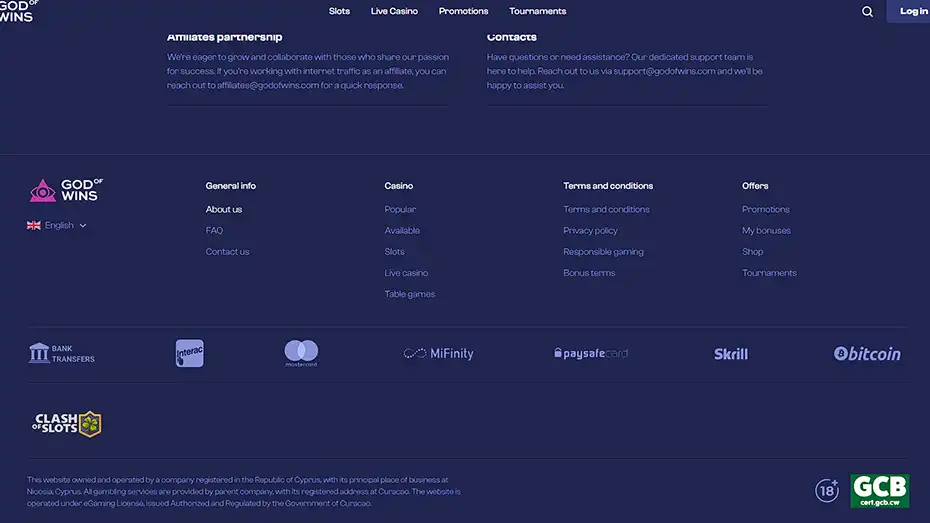Click the paysafecard logo
The image size is (930, 523).
(x=590, y=353)
